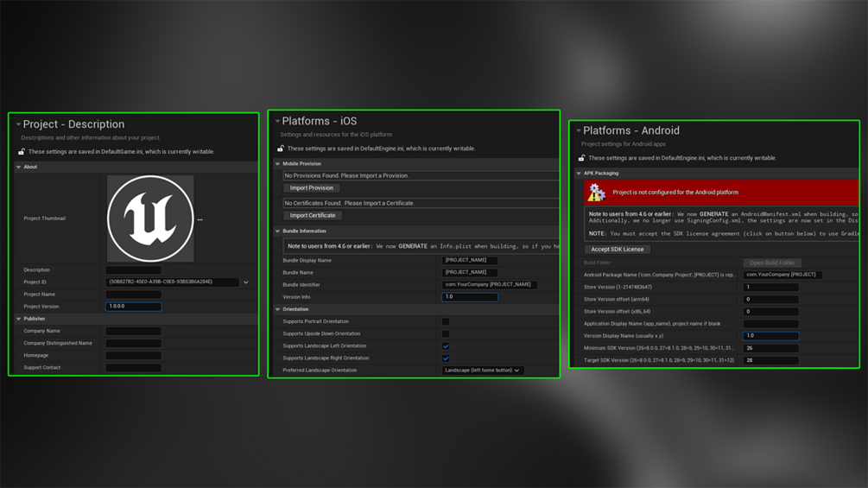Click the Company Name input field
The image size is (868, 488).
point(133,332)
